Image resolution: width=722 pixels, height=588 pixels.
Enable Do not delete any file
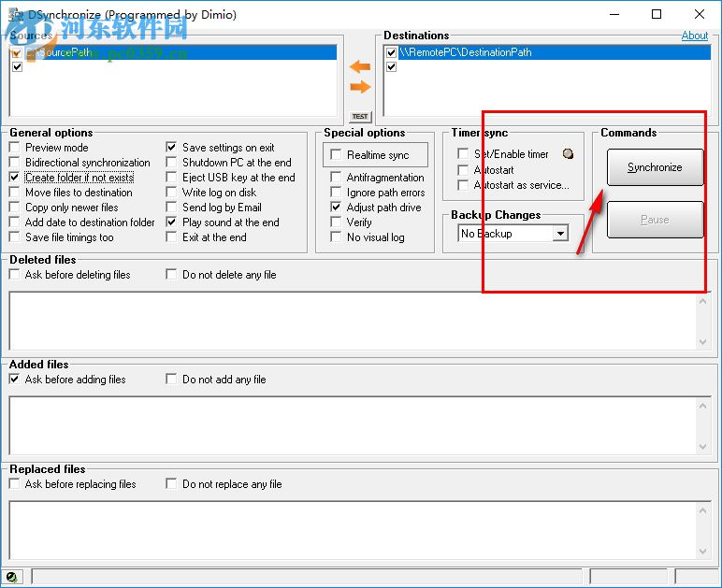(171, 274)
